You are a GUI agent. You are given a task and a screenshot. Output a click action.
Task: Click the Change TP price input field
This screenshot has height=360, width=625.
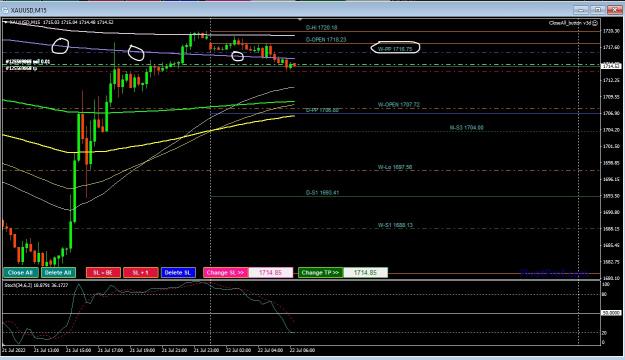pyautogui.click(x=366, y=273)
